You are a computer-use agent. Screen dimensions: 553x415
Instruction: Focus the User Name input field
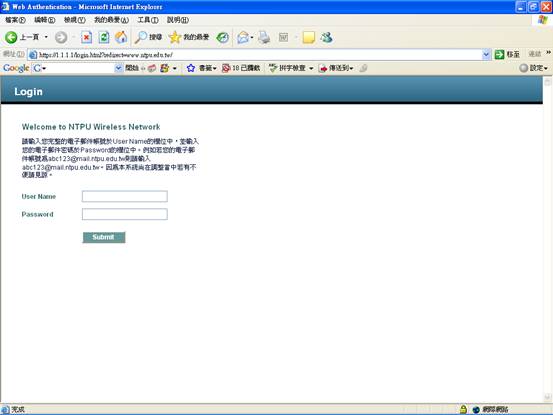[125, 196]
